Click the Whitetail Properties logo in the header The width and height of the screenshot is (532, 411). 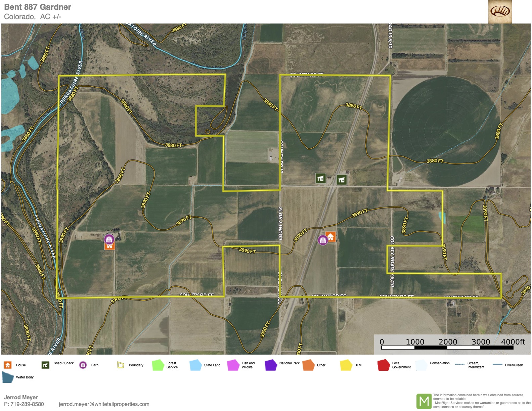tap(500, 11)
